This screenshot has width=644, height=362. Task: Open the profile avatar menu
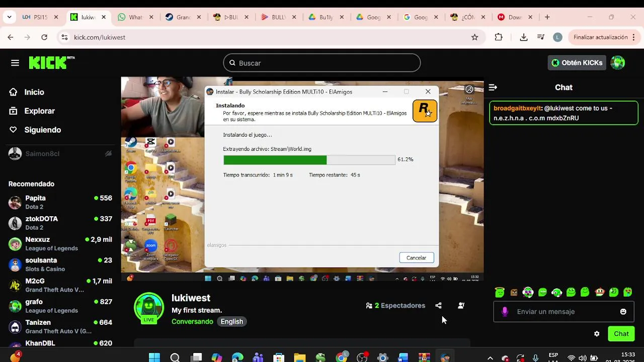[618, 63]
